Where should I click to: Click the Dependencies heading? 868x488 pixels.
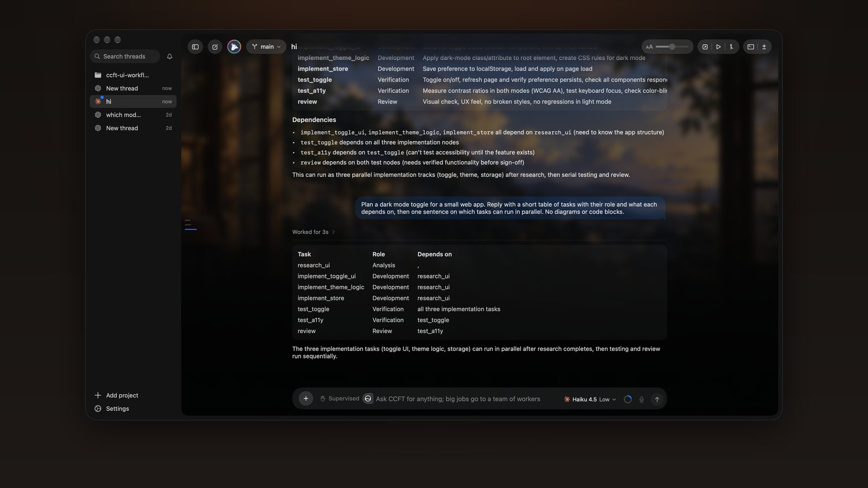point(314,120)
